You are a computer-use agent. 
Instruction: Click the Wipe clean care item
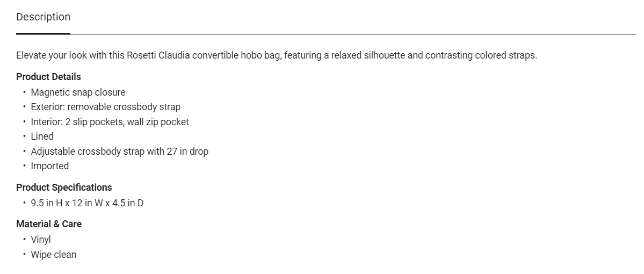pos(53,255)
